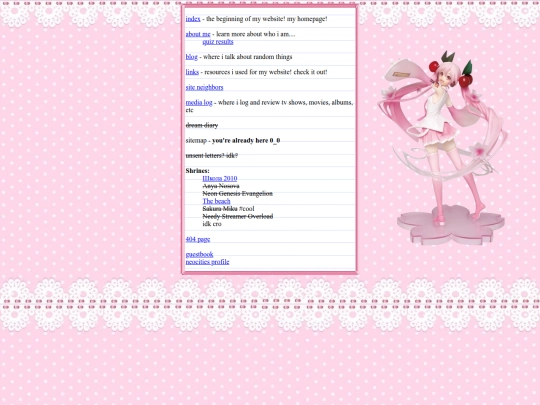Open site neighbors link

(x=204, y=87)
